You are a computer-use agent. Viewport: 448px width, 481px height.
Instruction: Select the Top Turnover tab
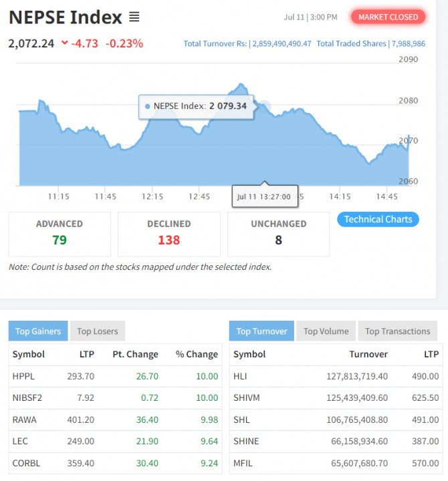(x=261, y=331)
